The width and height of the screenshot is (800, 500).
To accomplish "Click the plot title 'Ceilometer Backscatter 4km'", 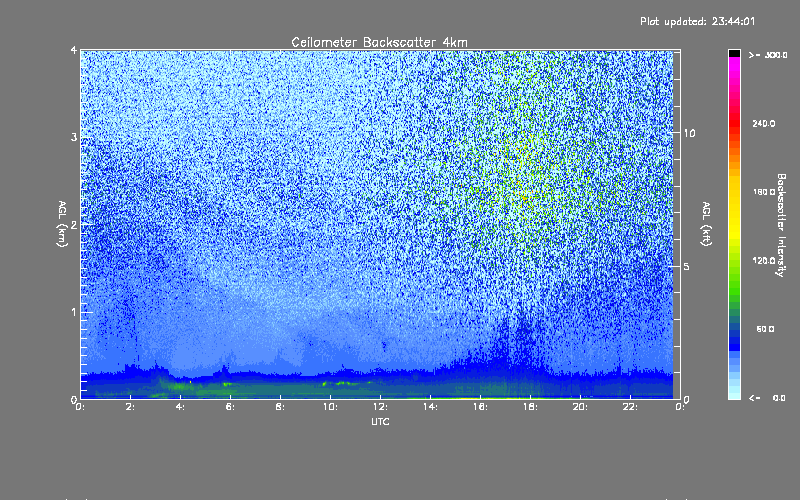I will pyautogui.click(x=379, y=42).
